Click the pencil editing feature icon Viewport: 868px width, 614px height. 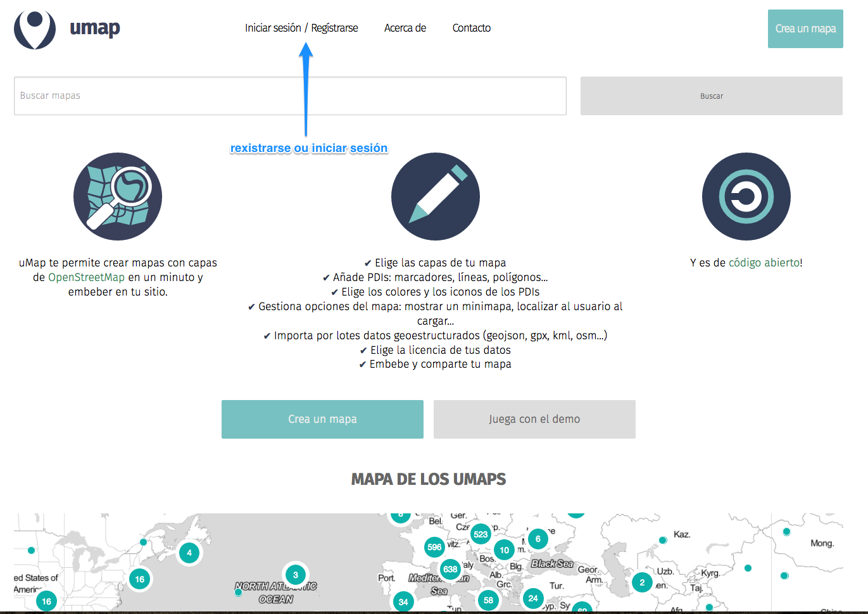pos(435,196)
